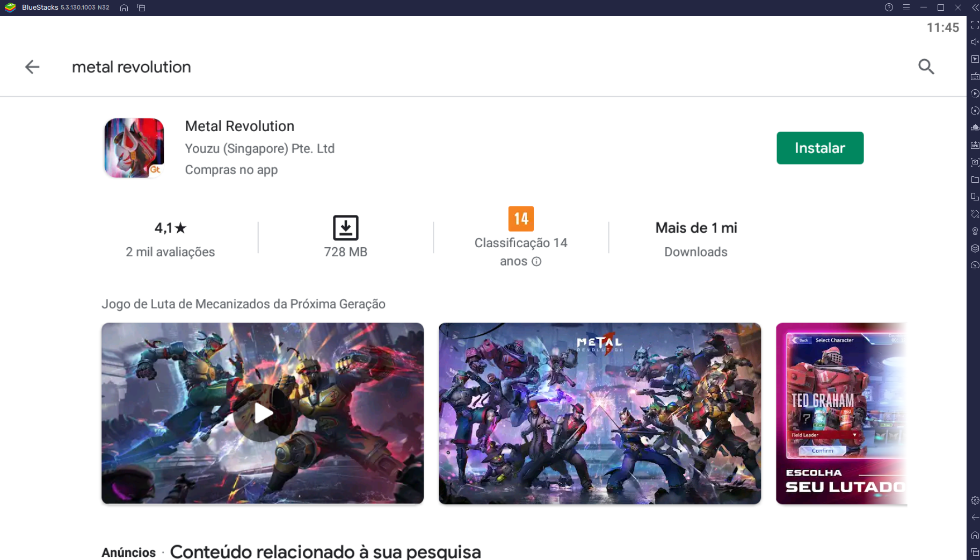This screenshot has height=560, width=980.
Task: Open BlueStacks home icon in title bar
Action: 124,8
